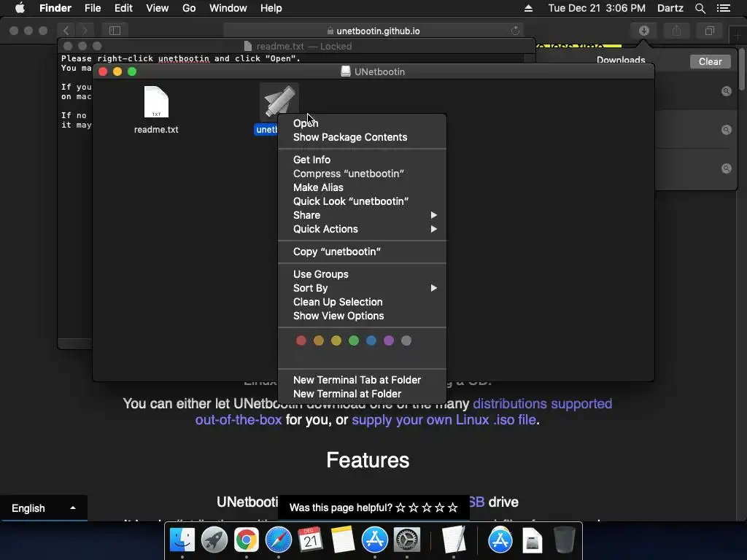Choose Compress "unetbootin"
This screenshot has width=747, height=560.
(x=362, y=174)
